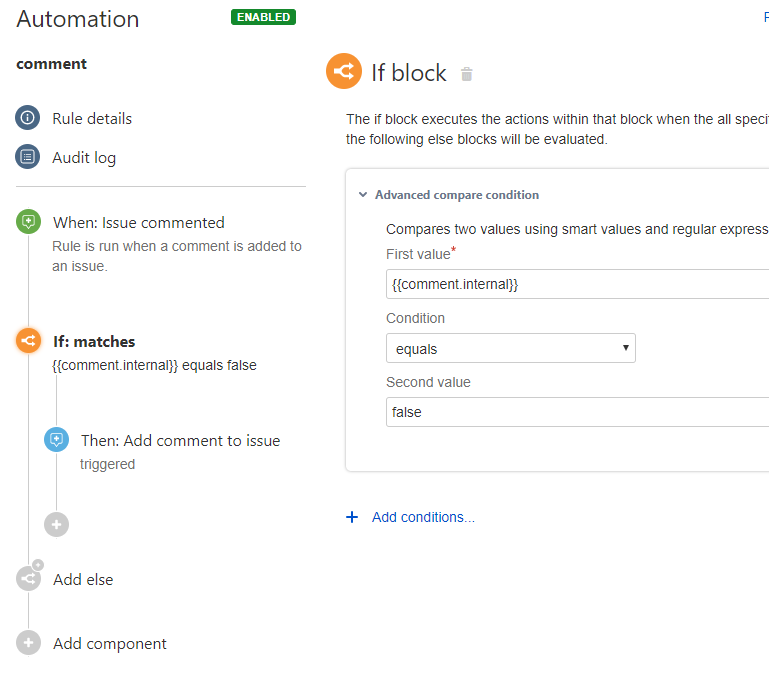This screenshot has height=674, width=769.
Task: Select the green Issue commented trigger icon
Action: (x=28, y=222)
